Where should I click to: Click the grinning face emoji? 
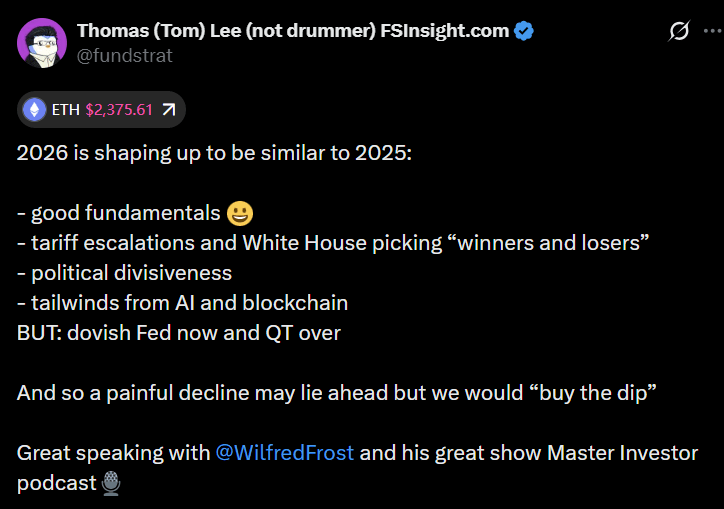pyautogui.click(x=240, y=213)
